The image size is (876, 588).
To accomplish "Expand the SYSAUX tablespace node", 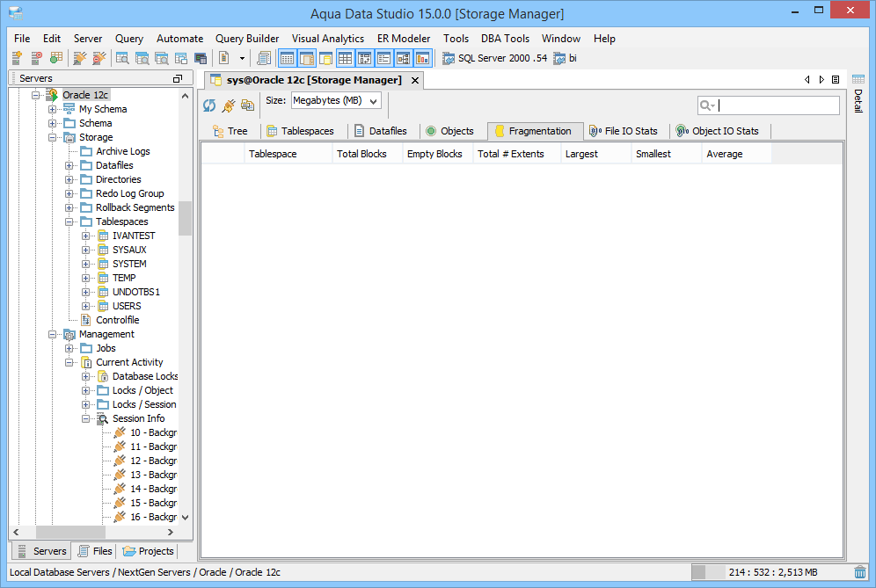I will [x=86, y=250].
